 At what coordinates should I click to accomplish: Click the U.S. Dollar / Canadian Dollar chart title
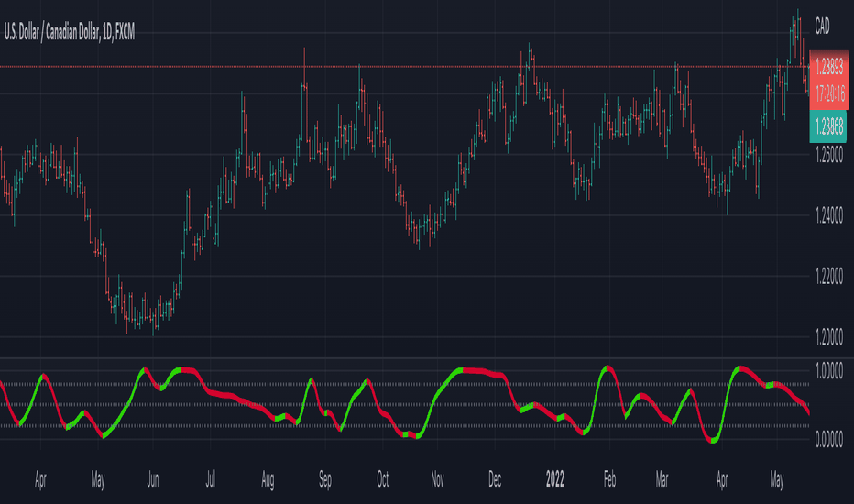[69, 33]
